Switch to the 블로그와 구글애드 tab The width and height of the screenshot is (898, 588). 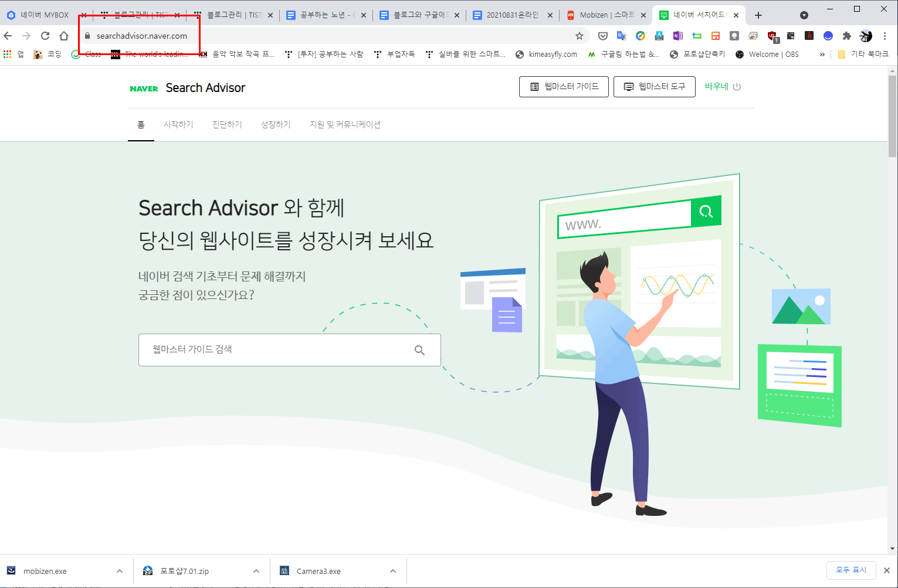click(419, 15)
